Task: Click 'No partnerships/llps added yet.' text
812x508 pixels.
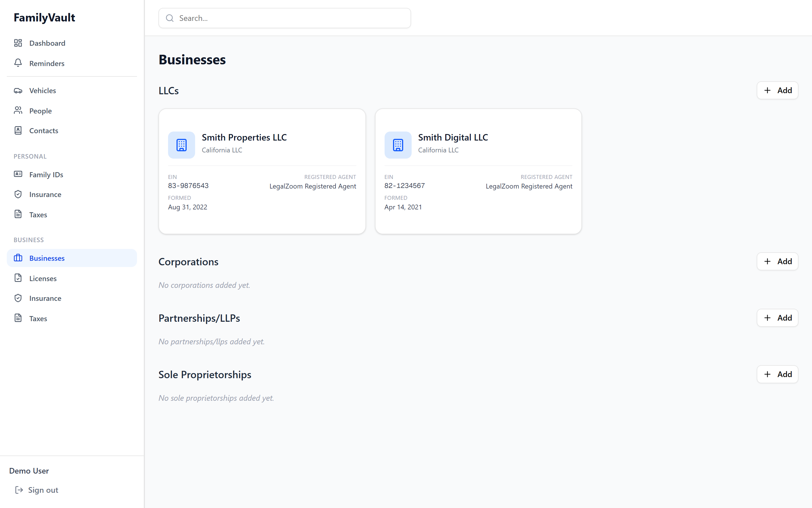Action: coord(212,341)
